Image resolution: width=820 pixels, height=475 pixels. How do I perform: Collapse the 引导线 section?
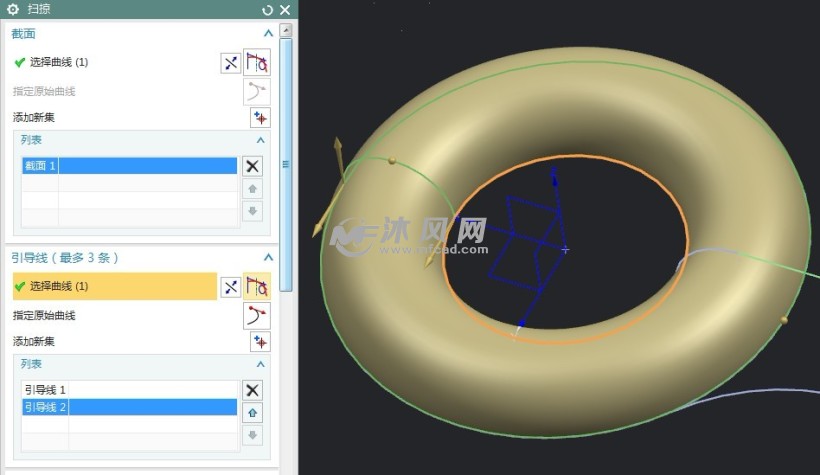[x=268, y=257]
